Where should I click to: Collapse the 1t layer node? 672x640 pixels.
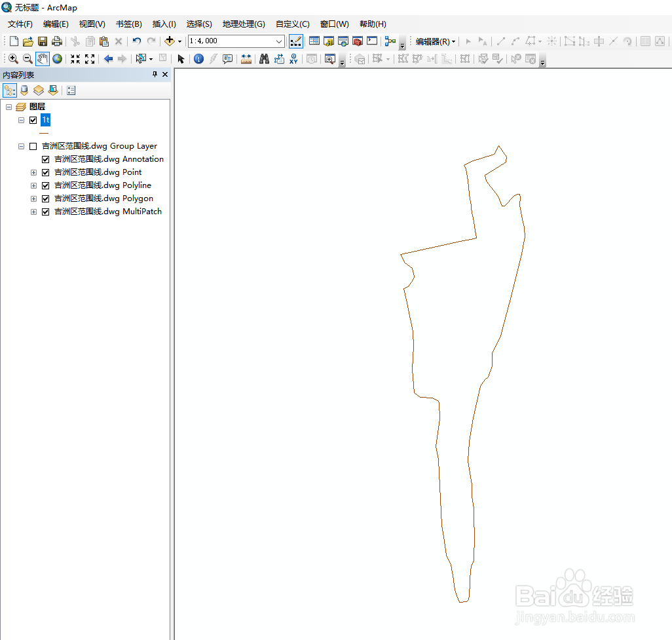21,120
